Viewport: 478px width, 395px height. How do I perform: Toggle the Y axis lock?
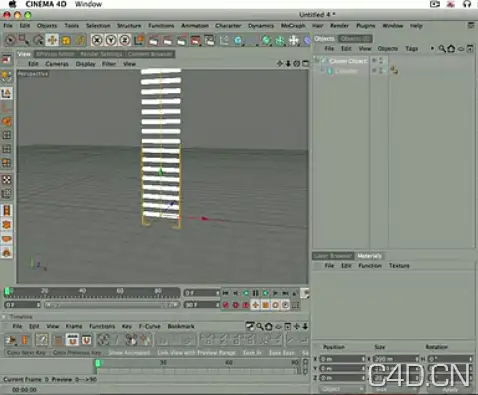(x=111, y=40)
